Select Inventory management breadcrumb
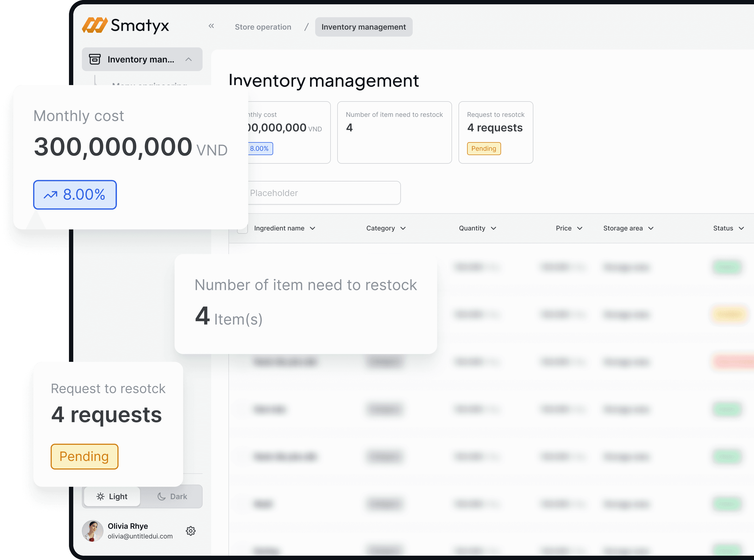 [364, 27]
